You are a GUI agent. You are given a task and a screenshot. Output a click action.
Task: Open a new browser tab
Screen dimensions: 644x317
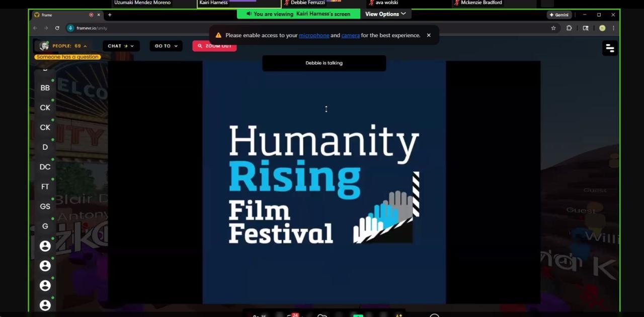click(x=110, y=15)
